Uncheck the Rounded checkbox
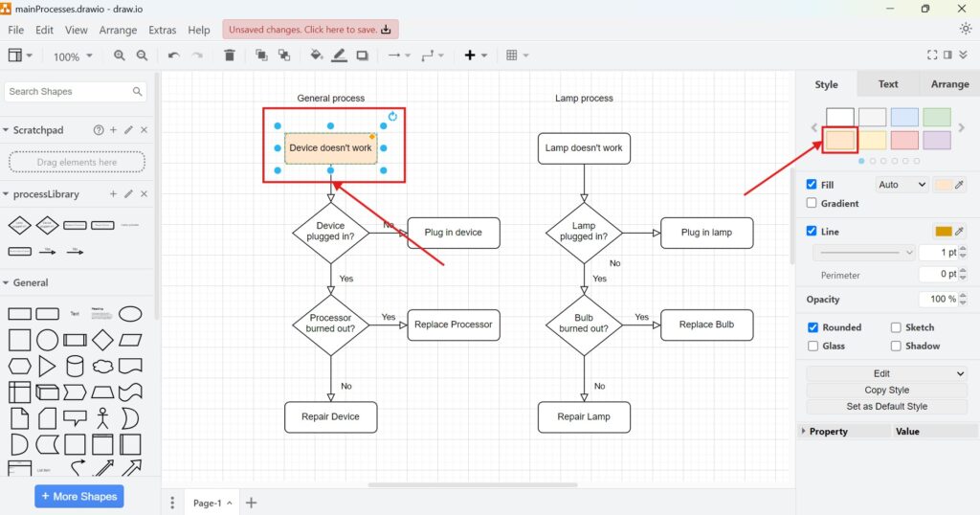The height and width of the screenshot is (515, 980). pos(813,327)
